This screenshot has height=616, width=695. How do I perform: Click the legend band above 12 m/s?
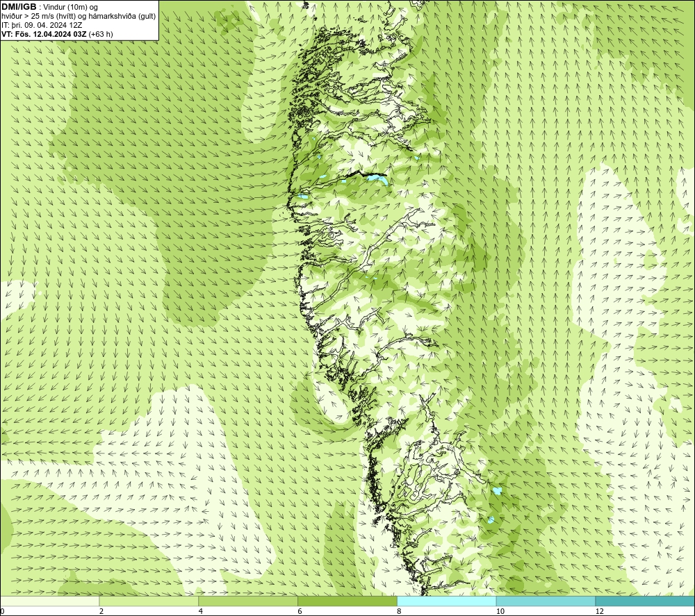(646, 601)
